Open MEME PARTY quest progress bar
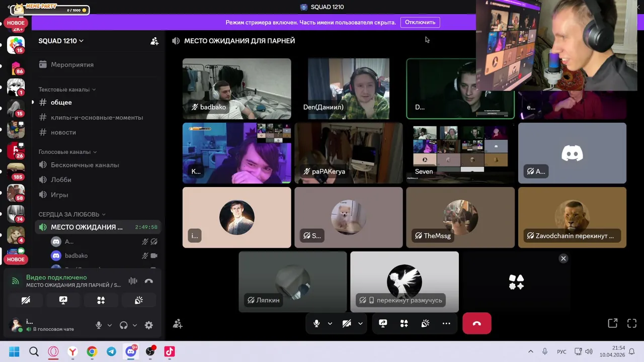 click(x=50, y=9)
